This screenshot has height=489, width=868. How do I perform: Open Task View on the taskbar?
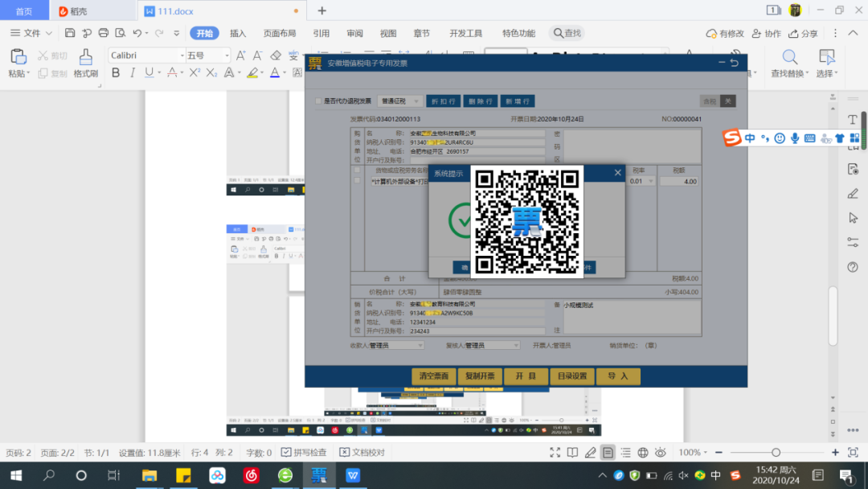(x=113, y=475)
